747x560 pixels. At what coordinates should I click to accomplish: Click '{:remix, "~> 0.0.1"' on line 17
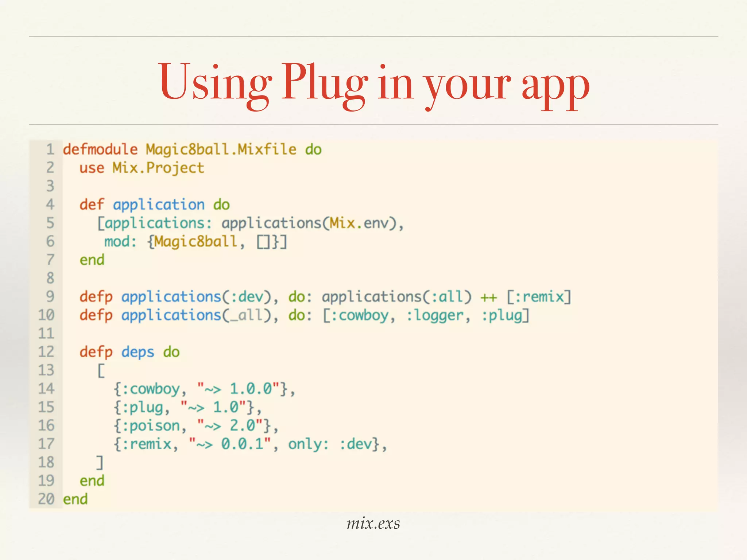(x=193, y=444)
